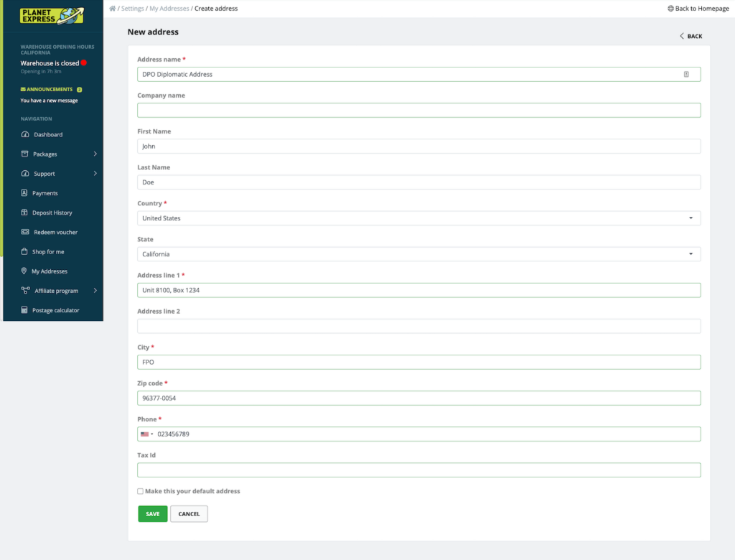735x560 pixels.
Task: Click the green SAVE button
Action: click(153, 514)
